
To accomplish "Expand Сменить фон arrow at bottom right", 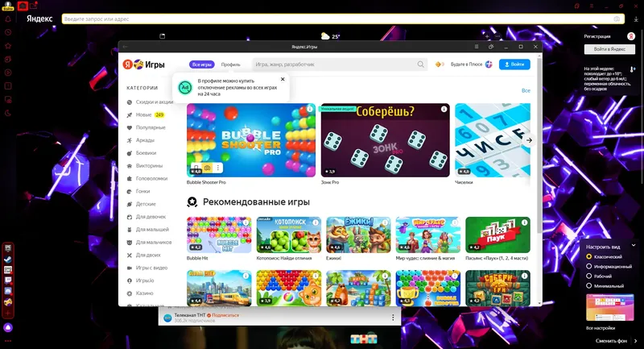I will click(x=636, y=341).
